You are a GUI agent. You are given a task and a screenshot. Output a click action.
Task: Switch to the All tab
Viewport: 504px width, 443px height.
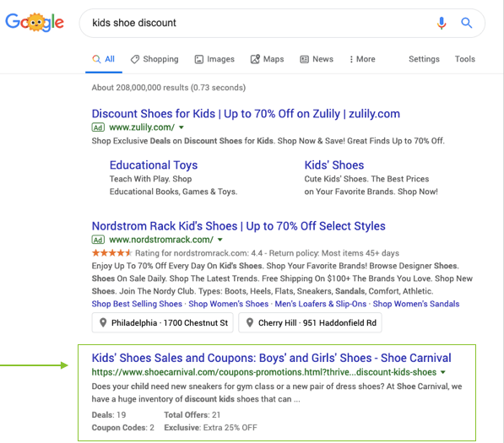[x=104, y=59]
